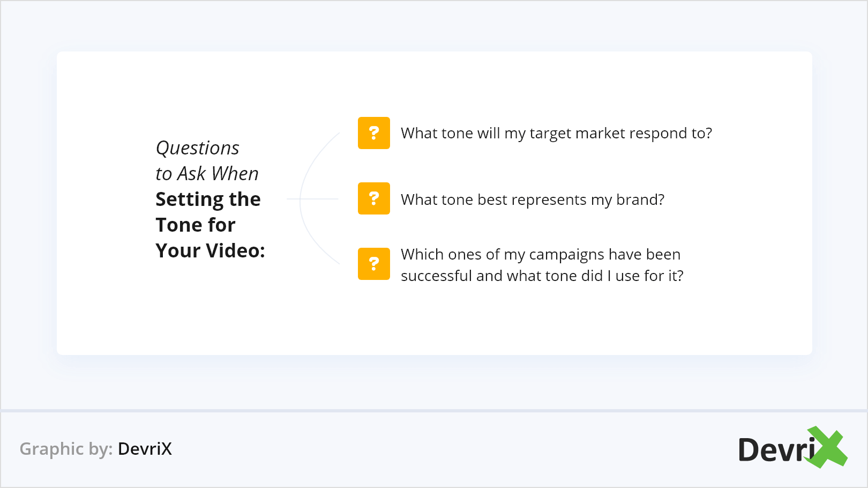Click 'successful and what tone did I use' line

(x=542, y=276)
